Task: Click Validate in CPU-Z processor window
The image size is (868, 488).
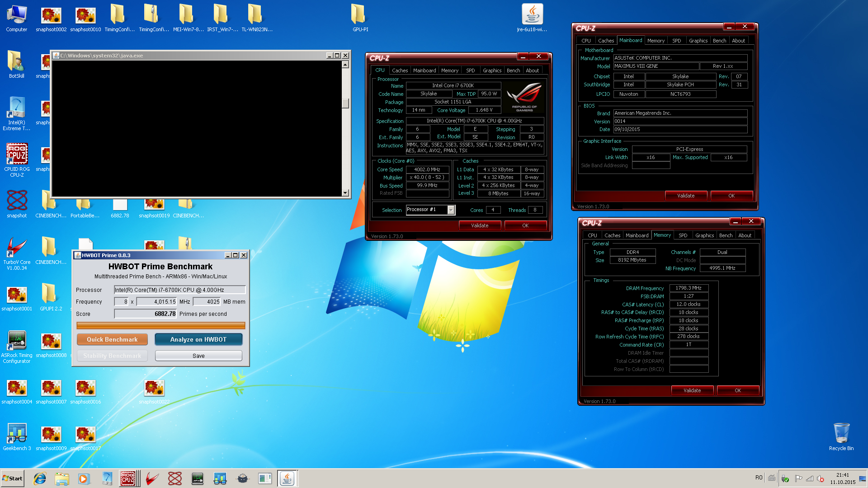Action: pos(480,225)
